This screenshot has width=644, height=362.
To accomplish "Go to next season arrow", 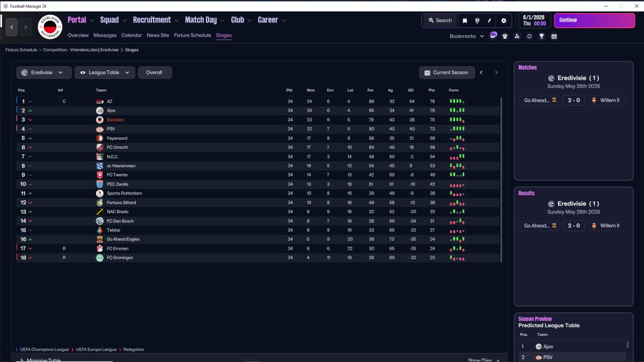I will pos(496,72).
